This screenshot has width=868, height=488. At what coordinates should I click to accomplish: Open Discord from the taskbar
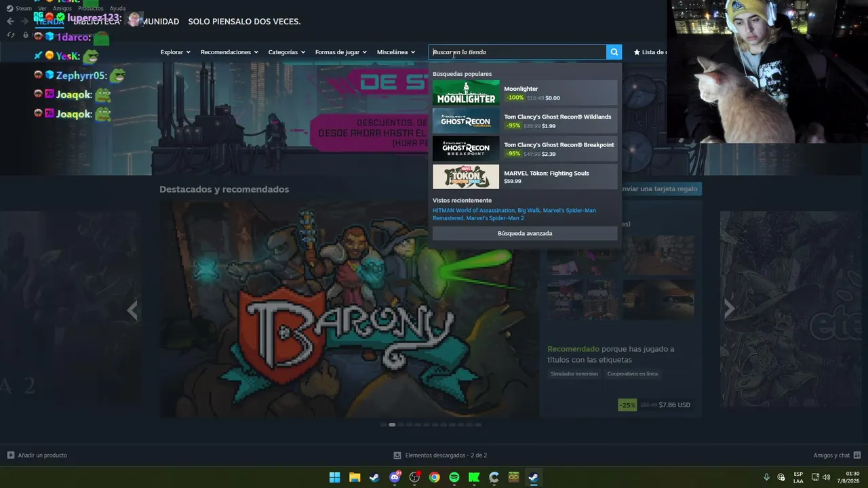(395, 477)
